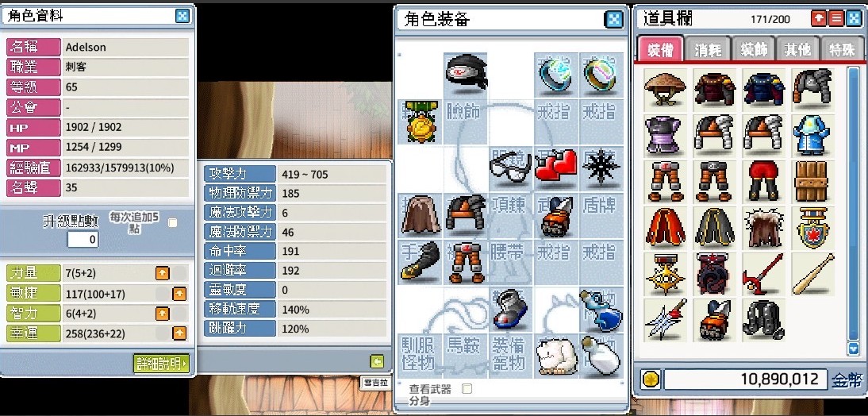Click the job value 刺客
The width and height of the screenshot is (868, 416).
click(75, 67)
